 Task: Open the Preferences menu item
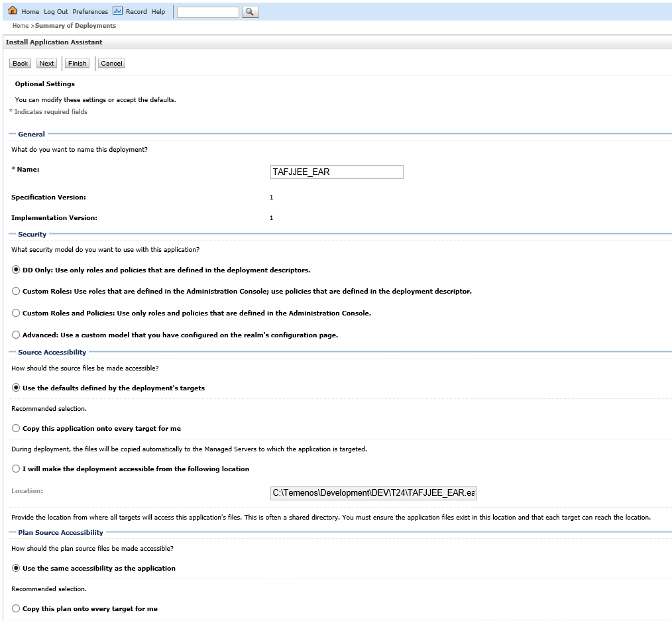point(90,12)
